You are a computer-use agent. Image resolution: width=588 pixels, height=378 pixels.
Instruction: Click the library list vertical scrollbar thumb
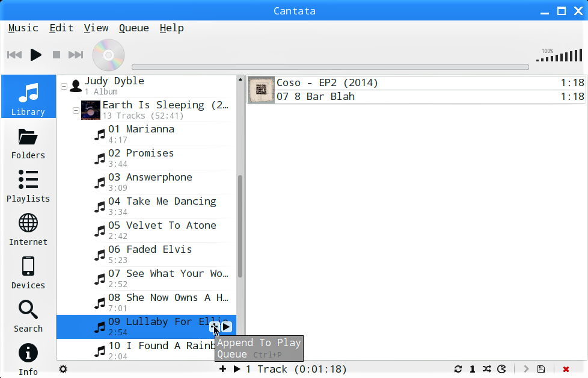tap(240, 226)
